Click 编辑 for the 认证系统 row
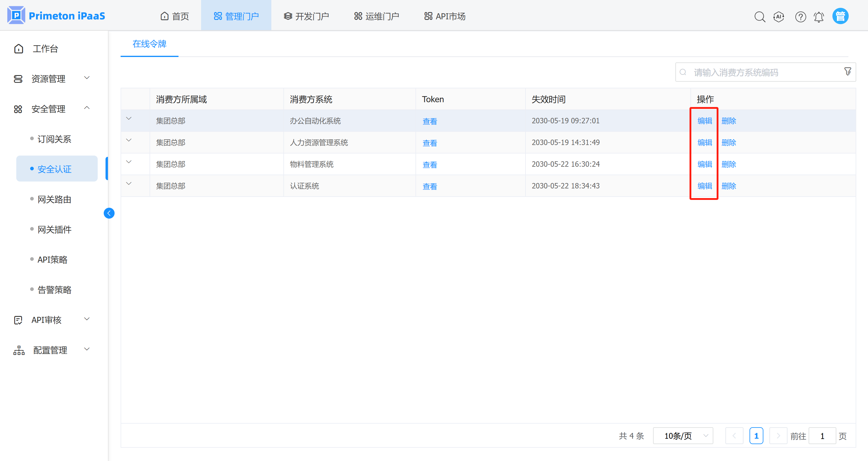The image size is (868, 461). coord(705,186)
